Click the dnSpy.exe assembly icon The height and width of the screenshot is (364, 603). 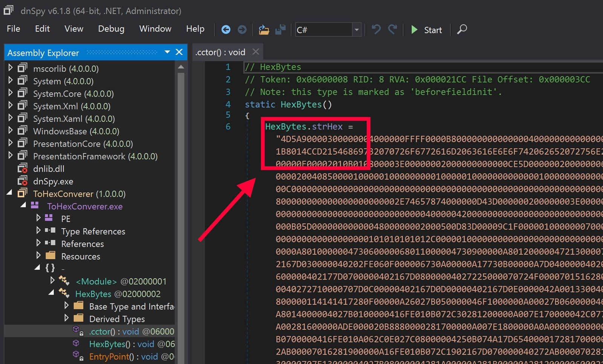(x=23, y=181)
